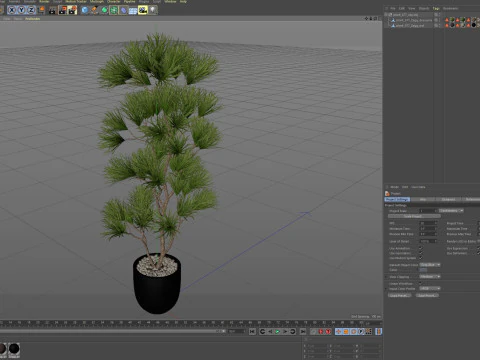480x360 pixels.
Task: Select the third plant child object
Action: point(409,25)
